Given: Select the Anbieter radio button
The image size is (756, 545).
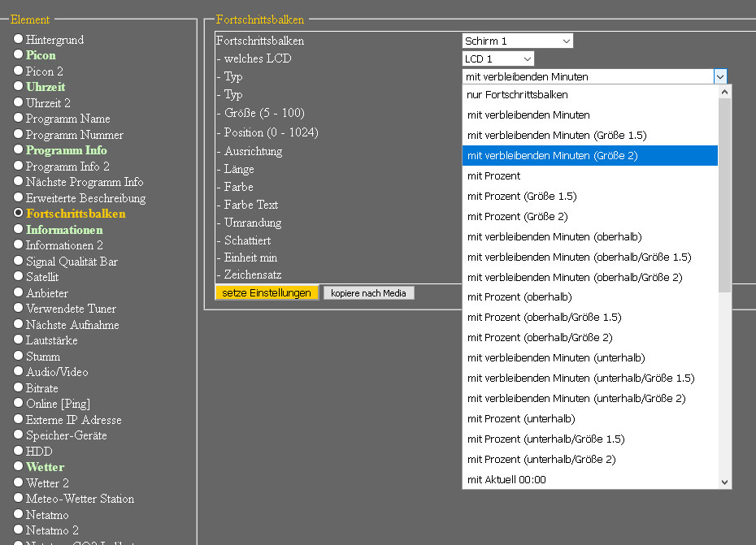Looking at the screenshot, I should [19, 292].
